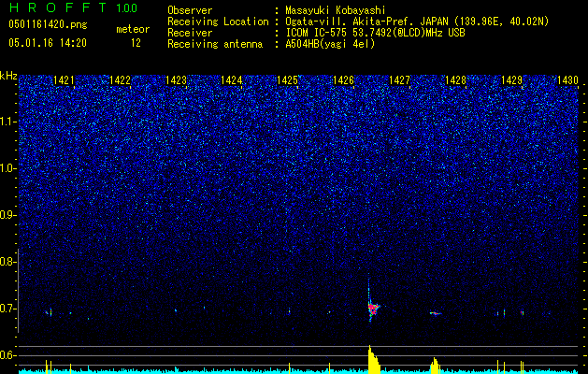Click the 1421 time marker
The width and height of the screenshot is (588, 374).
click(64, 80)
